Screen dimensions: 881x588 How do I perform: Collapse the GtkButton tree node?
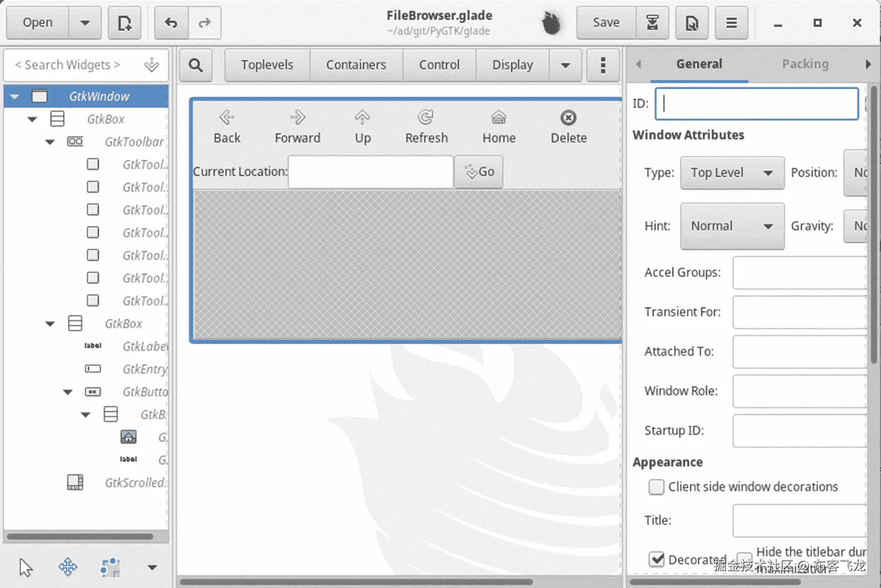coord(68,392)
